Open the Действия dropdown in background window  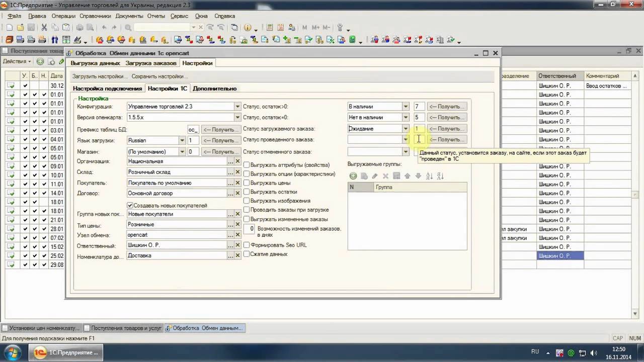[x=17, y=62]
